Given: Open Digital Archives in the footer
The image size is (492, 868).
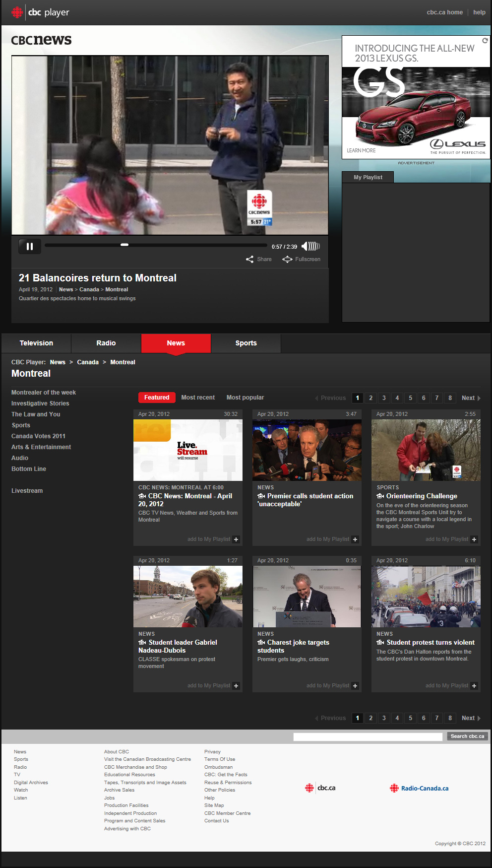Looking at the screenshot, I should tap(31, 783).
